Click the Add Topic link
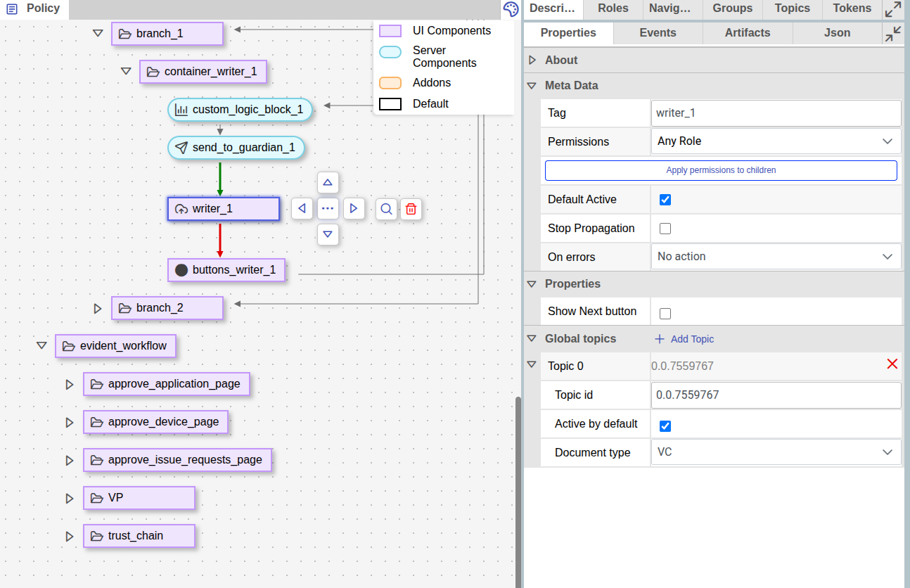910x588 pixels. tap(684, 339)
